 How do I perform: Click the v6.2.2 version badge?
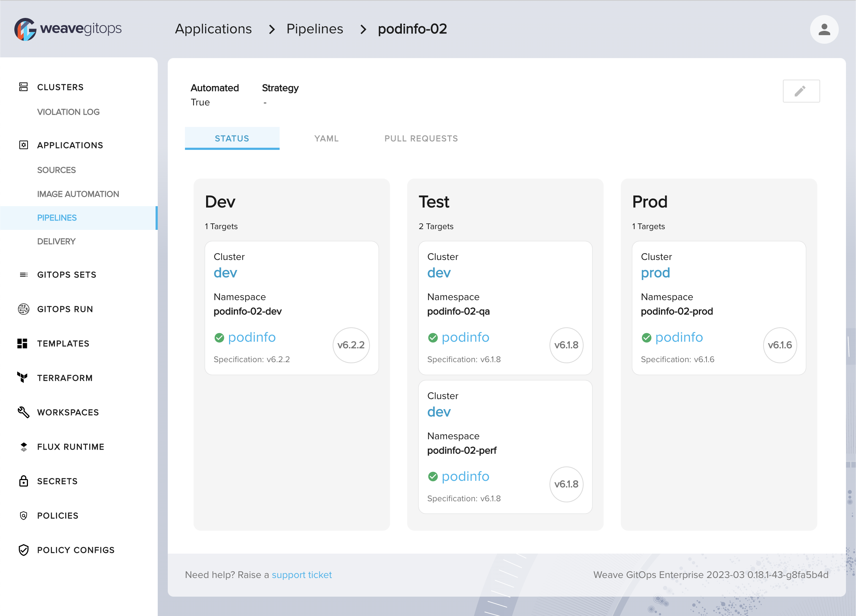tap(351, 345)
